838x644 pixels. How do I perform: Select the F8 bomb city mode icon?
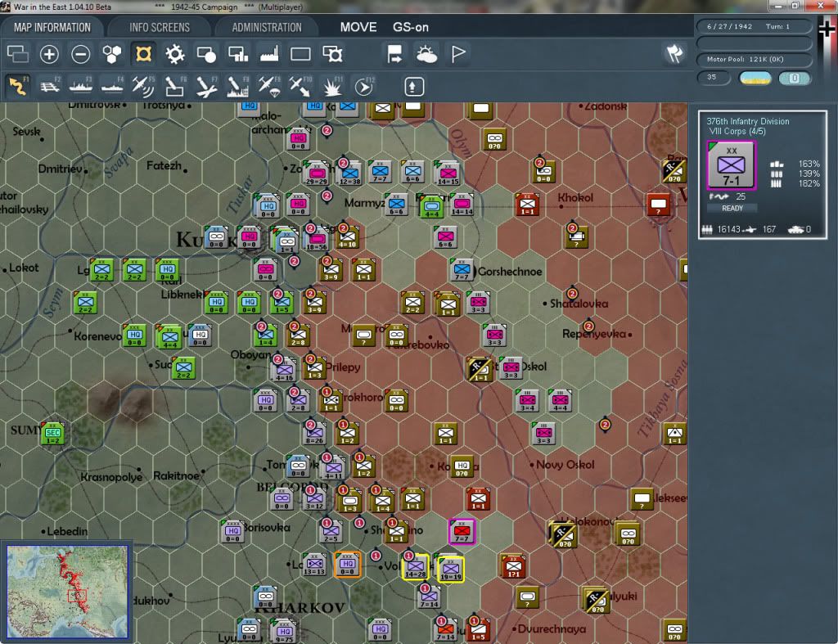pos(238,86)
